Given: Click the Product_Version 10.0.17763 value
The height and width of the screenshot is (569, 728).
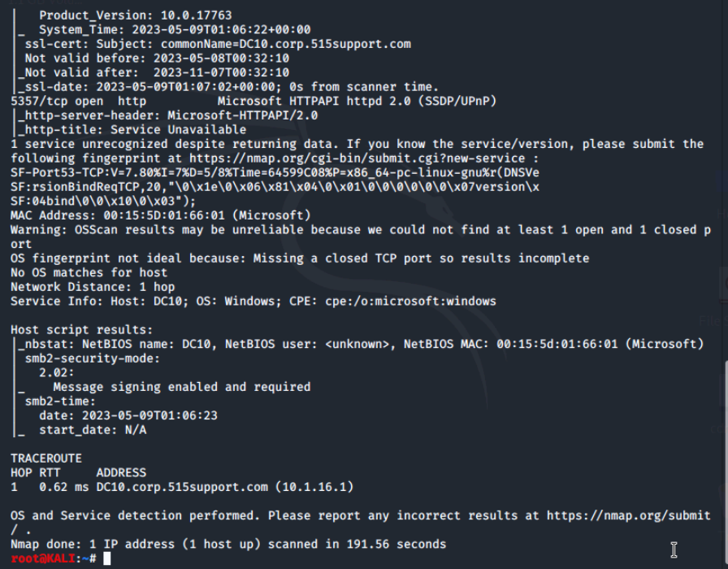Looking at the screenshot, I should point(196,15).
